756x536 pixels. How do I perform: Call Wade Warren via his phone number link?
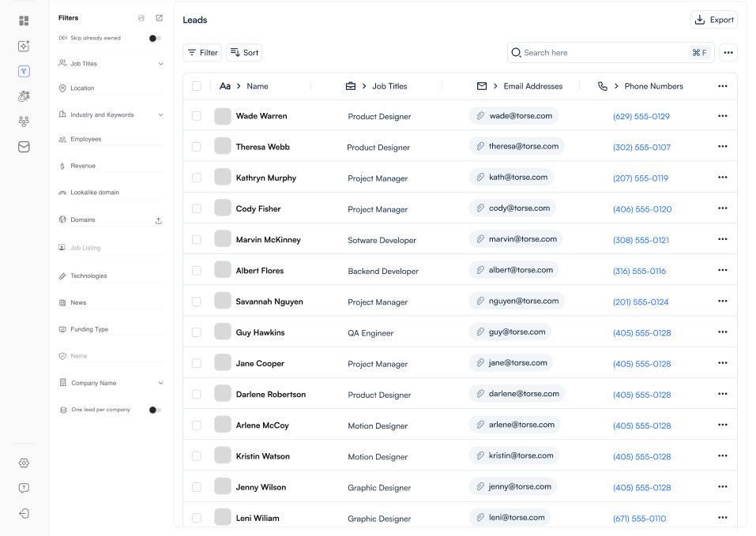point(641,115)
